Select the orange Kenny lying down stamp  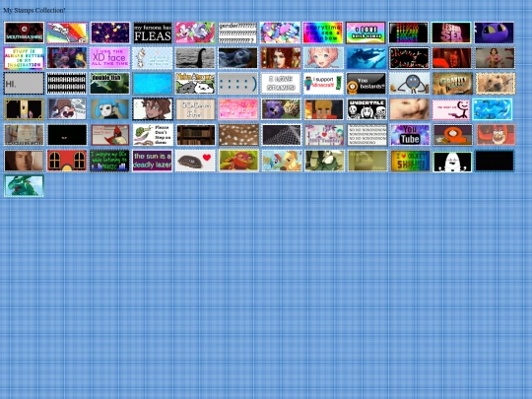(452, 135)
